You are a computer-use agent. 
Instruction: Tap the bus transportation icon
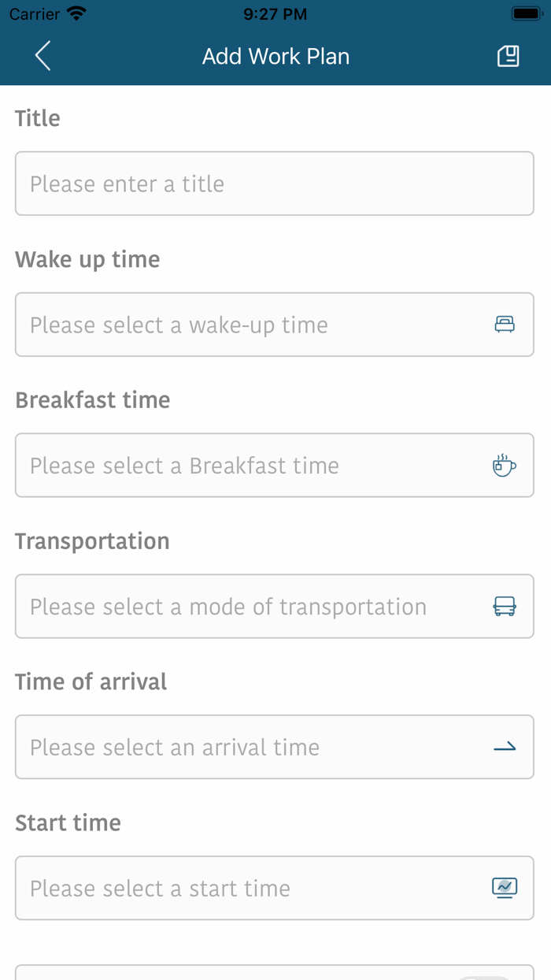pyautogui.click(x=505, y=607)
